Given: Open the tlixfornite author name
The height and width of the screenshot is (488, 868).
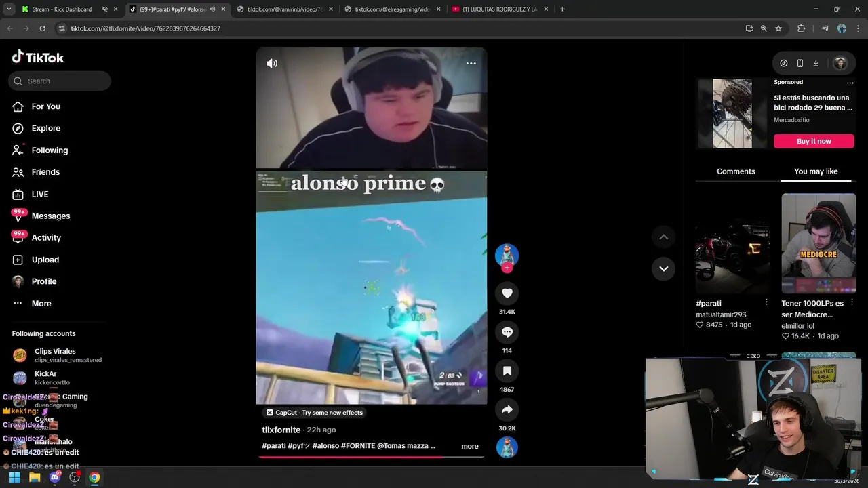Looking at the screenshot, I should [281, 430].
